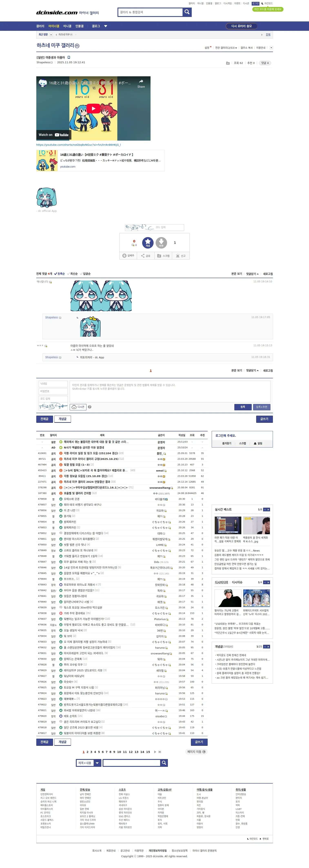The height and width of the screenshot is (868, 309).
Task: Click 새로고침 above the comments
Action: click(x=268, y=274)
